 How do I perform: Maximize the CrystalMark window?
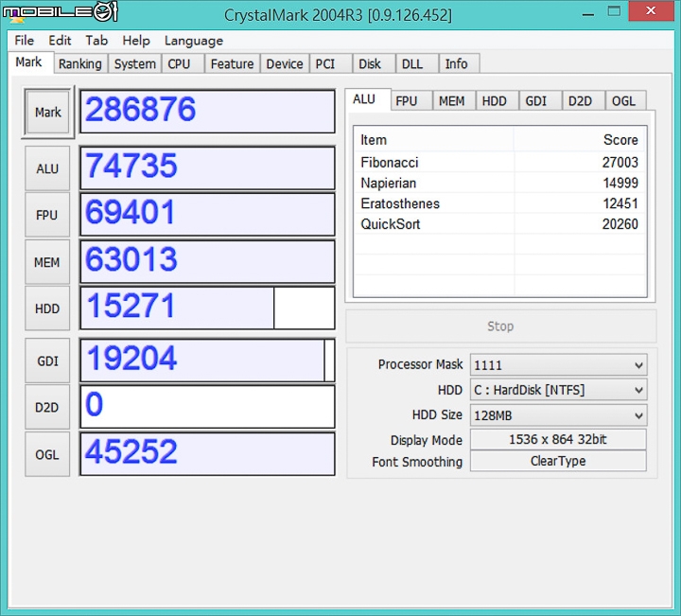pyautogui.click(x=614, y=11)
